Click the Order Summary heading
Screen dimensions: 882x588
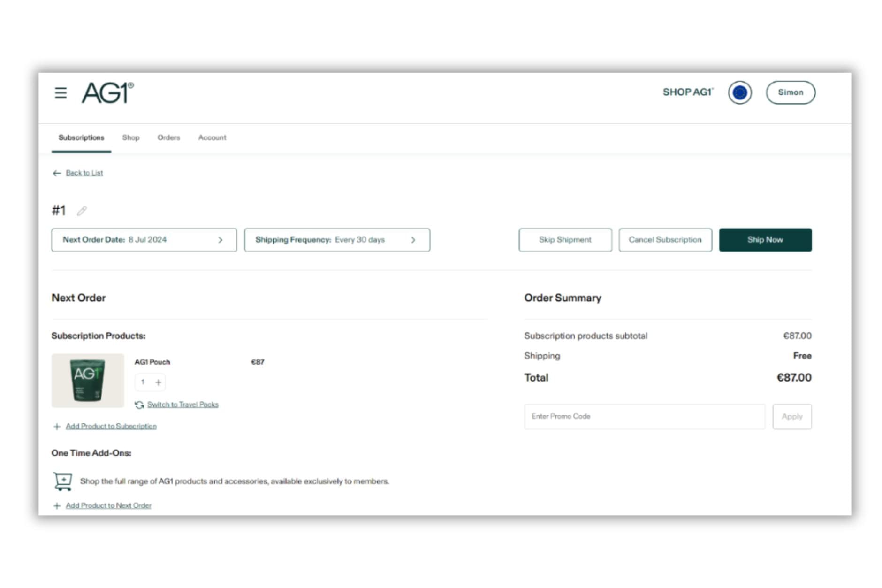(563, 298)
